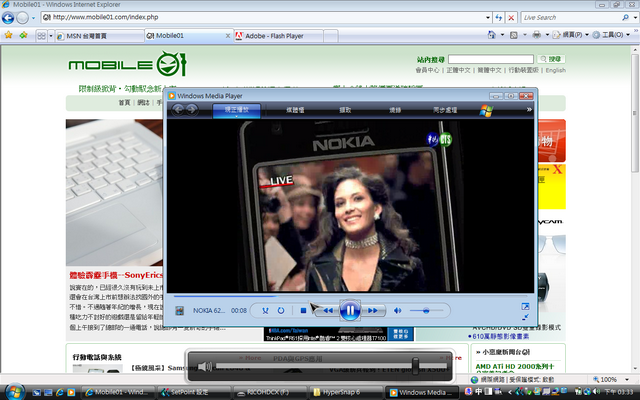Click the green 搜尋 search button
This screenshot has height=400, width=640.
pyautogui.click(x=551, y=59)
